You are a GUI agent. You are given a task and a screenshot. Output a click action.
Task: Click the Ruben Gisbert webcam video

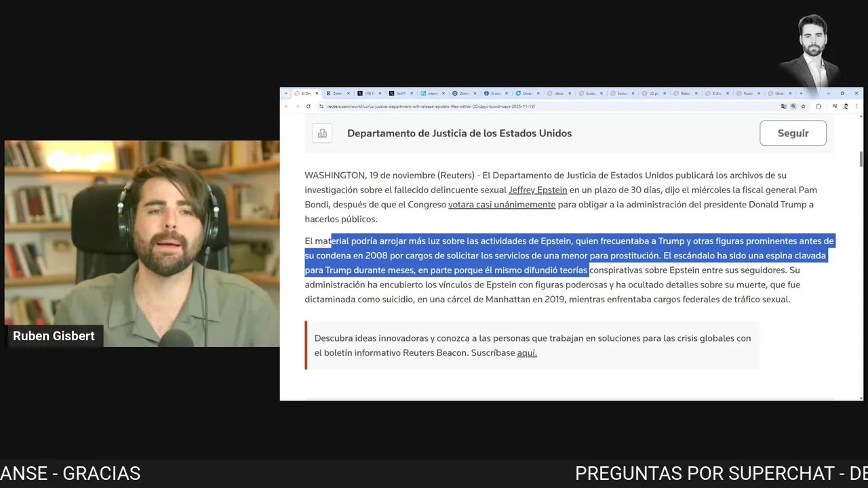(x=142, y=244)
